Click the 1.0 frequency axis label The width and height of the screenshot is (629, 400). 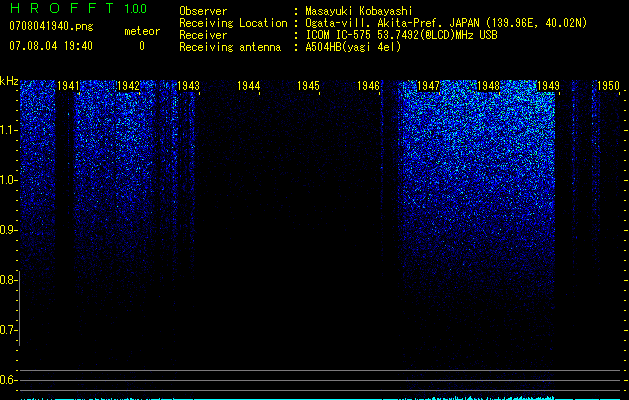click(8, 180)
